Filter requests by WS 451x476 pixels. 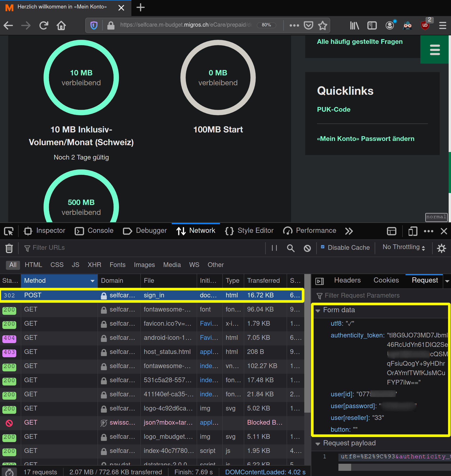194,265
